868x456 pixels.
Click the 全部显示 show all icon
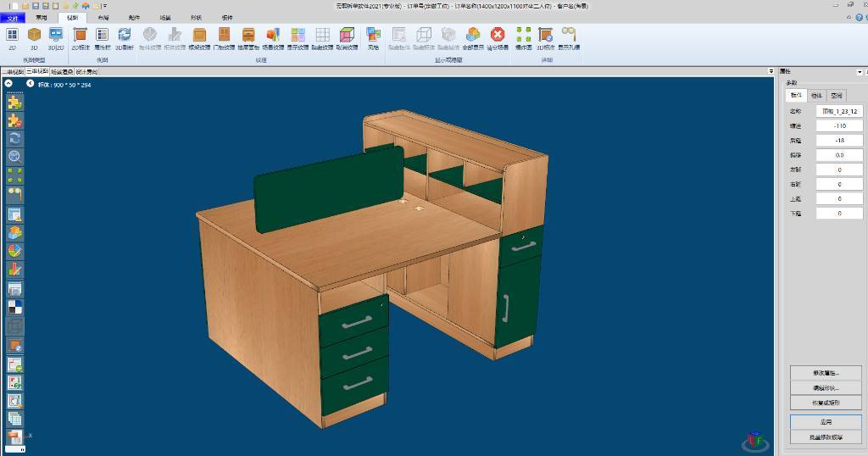[x=473, y=36]
